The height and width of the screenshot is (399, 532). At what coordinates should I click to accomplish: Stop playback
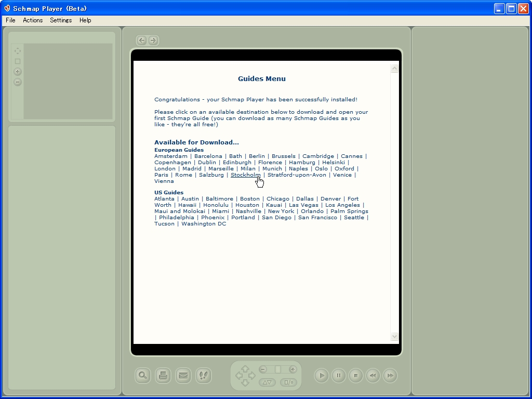pyautogui.click(x=355, y=376)
